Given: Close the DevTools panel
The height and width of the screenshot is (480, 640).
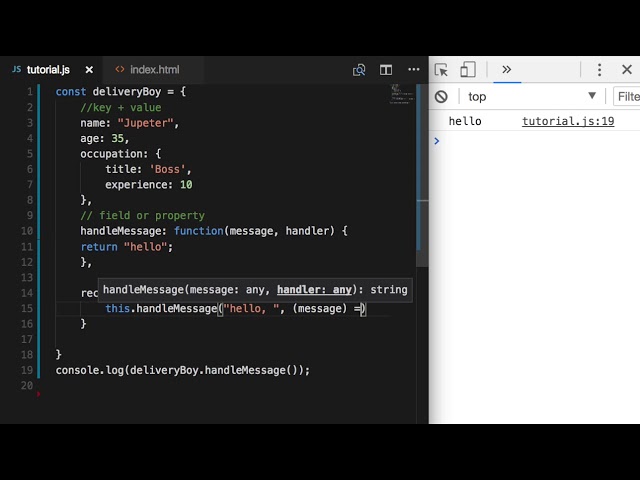Looking at the screenshot, I should click(627, 69).
